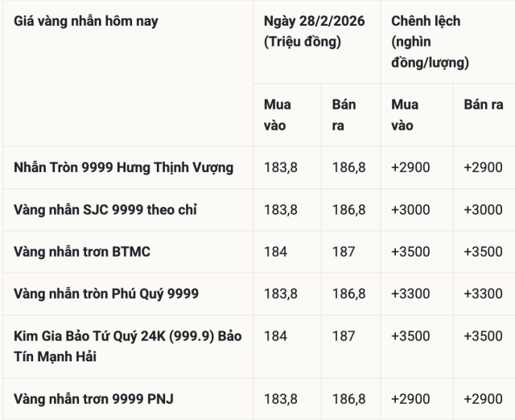515x420 pixels.
Task: Select the SJC 9999 buy difference of +3000
Action: (410, 209)
